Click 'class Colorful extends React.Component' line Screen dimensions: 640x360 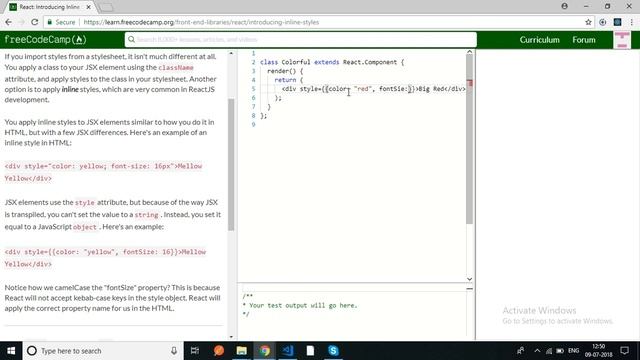pyautogui.click(x=332, y=62)
